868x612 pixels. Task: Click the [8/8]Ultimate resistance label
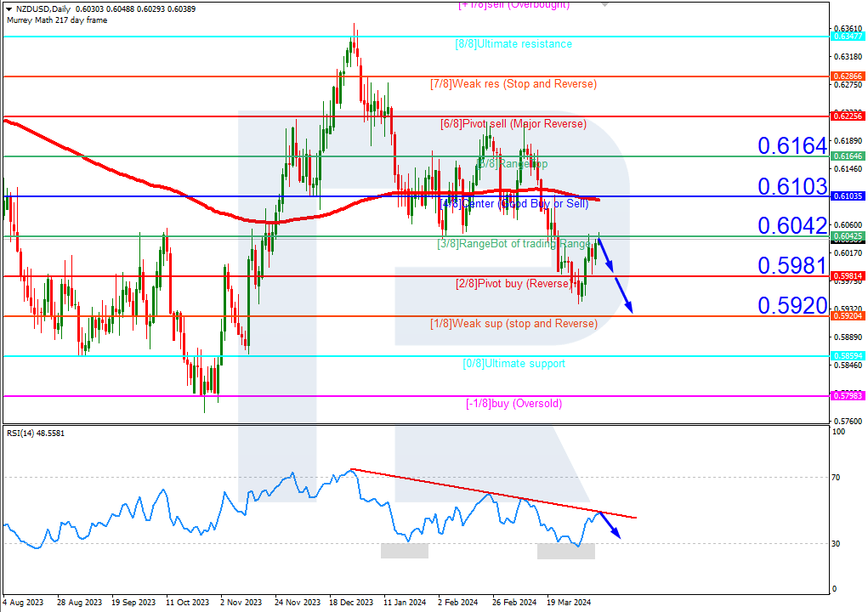[512, 43]
